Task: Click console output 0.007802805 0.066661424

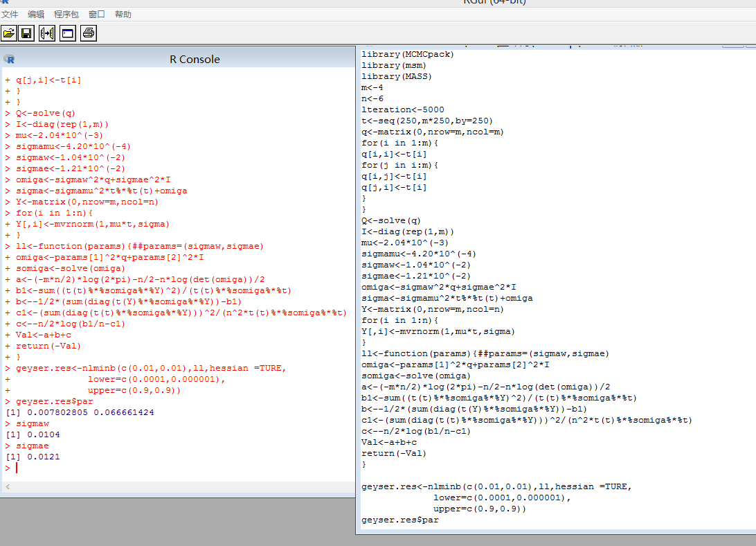Action: click(91, 412)
